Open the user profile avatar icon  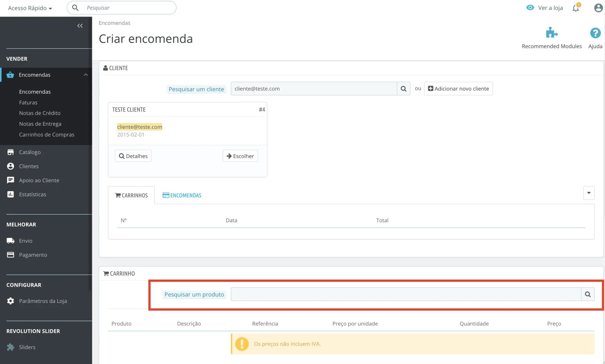point(598,8)
